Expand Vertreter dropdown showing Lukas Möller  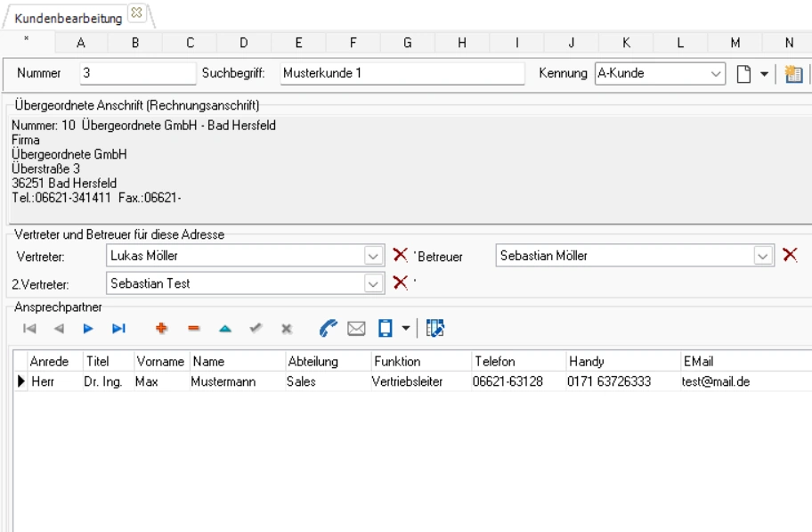pos(373,256)
